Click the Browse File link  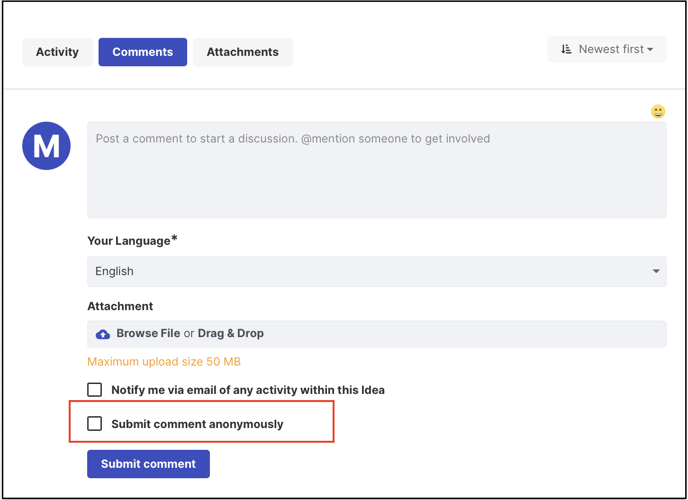click(x=148, y=333)
